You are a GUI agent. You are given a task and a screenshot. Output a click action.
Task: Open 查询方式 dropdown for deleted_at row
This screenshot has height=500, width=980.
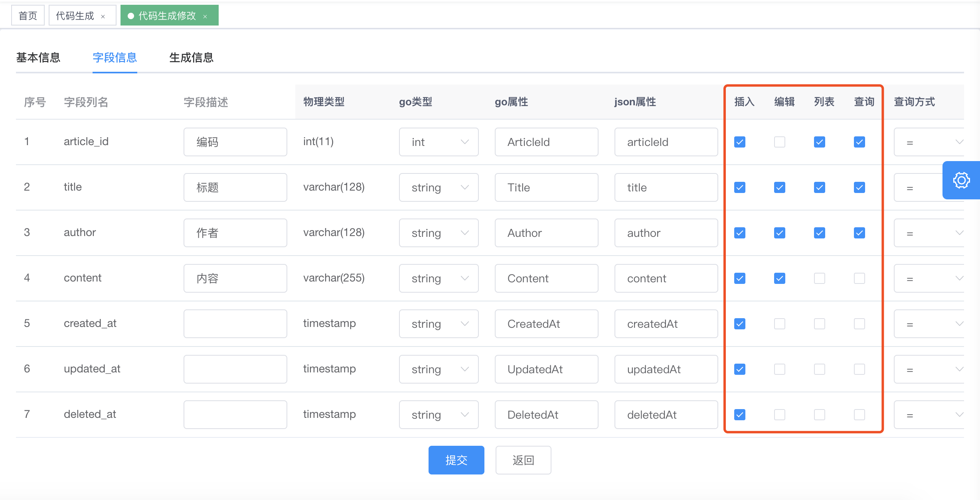click(929, 415)
